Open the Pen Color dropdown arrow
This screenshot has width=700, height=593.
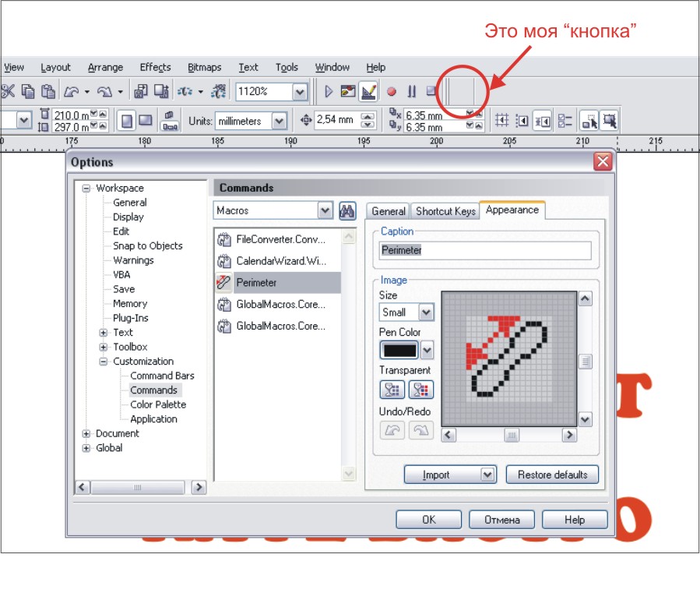(427, 351)
